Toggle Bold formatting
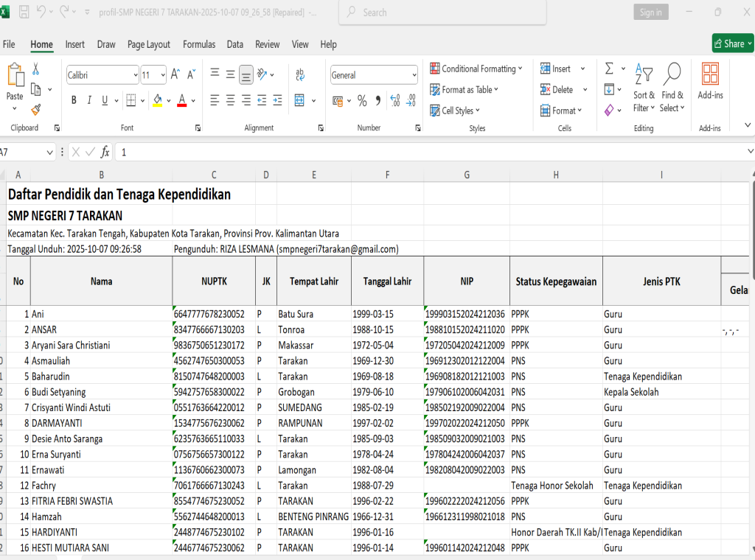 point(74,100)
